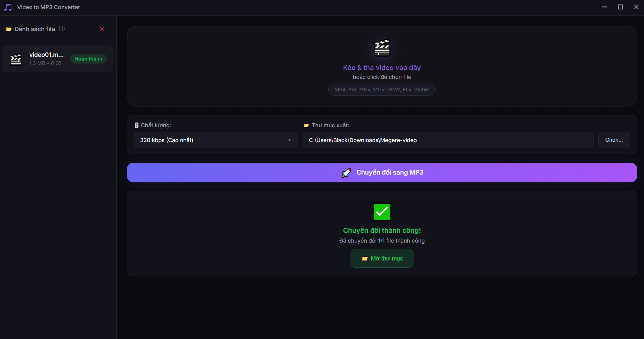Image resolution: width=644 pixels, height=339 pixels.
Task: Click the green success checkmark icon
Action: (382, 212)
